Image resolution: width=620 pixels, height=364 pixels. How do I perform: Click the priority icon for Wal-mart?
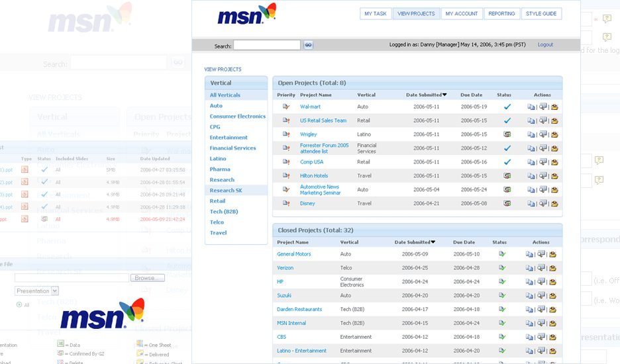(x=286, y=107)
